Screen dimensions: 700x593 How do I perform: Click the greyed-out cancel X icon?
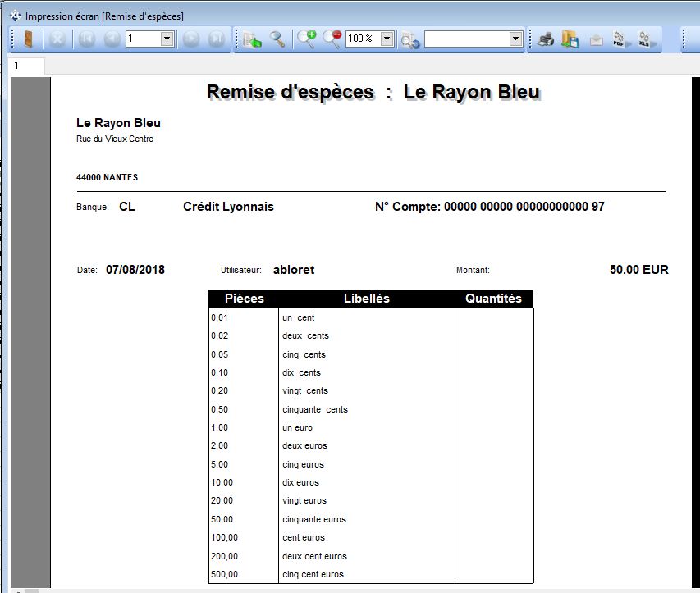point(57,39)
